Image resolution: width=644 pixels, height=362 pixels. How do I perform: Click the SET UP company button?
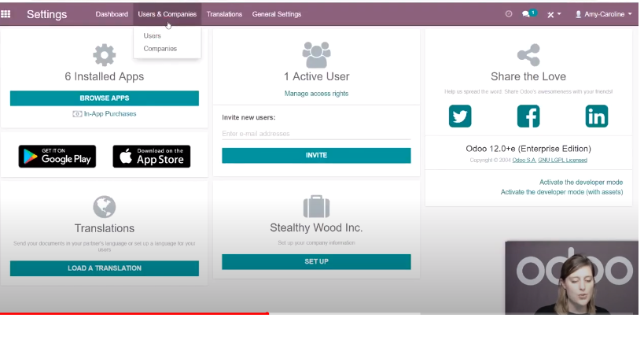pyautogui.click(x=316, y=262)
